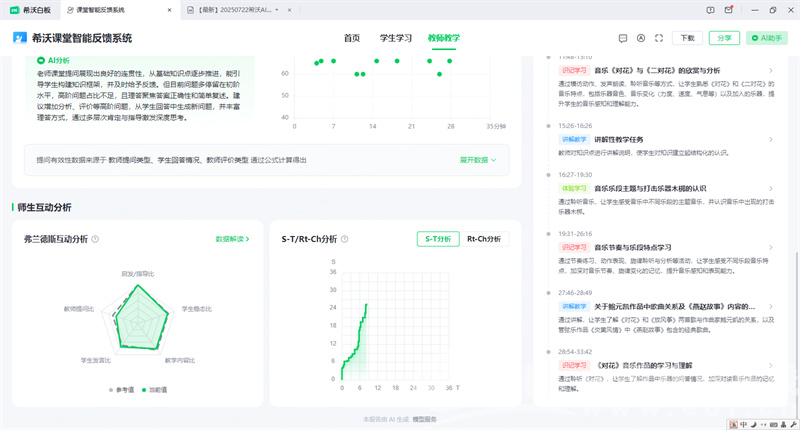Expand 音乐节奏与乐段特点学习 chevron
Screen dimensions: 800x430
tap(770, 247)
